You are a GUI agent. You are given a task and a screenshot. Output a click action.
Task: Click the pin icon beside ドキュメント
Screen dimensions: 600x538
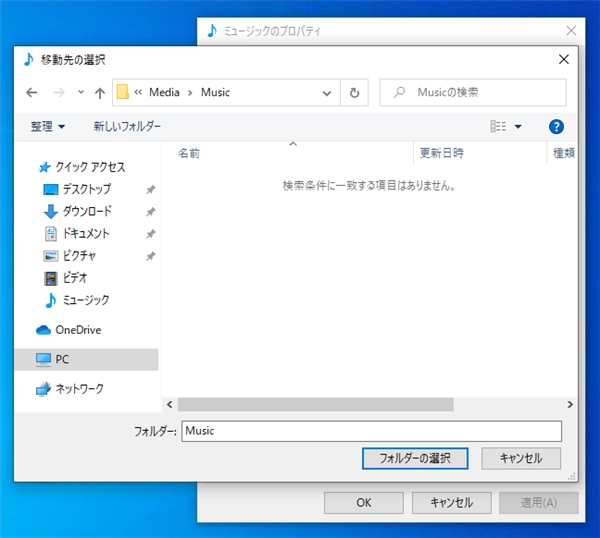click(150, 234)
